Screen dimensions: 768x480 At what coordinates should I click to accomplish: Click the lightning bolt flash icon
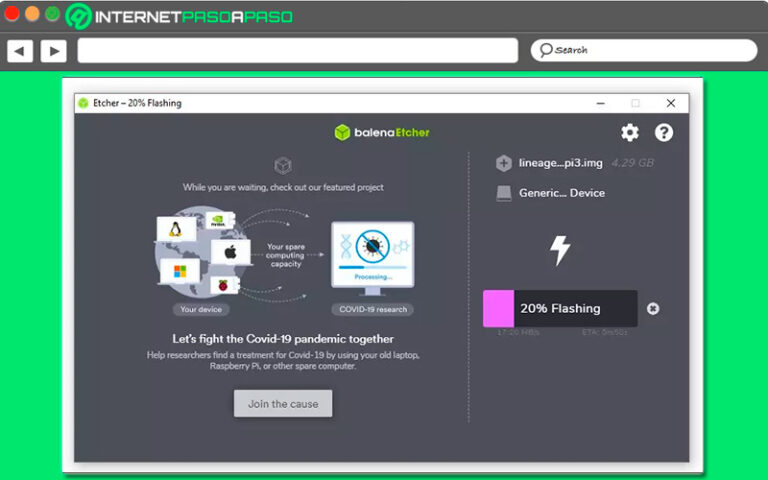pos(560,250)
